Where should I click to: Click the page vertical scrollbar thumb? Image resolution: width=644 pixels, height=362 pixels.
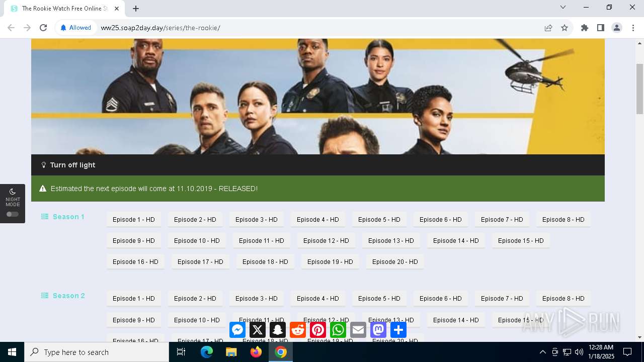click(x=639, y=89)
